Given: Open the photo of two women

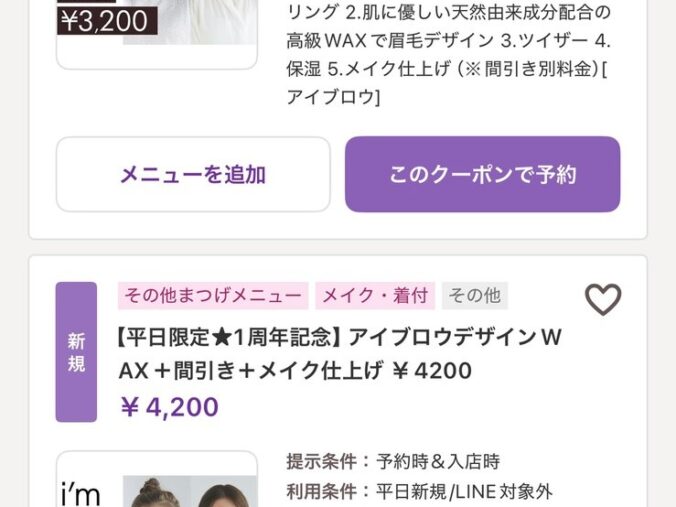Looking at the screenshot, I should (x=190, y=491).
